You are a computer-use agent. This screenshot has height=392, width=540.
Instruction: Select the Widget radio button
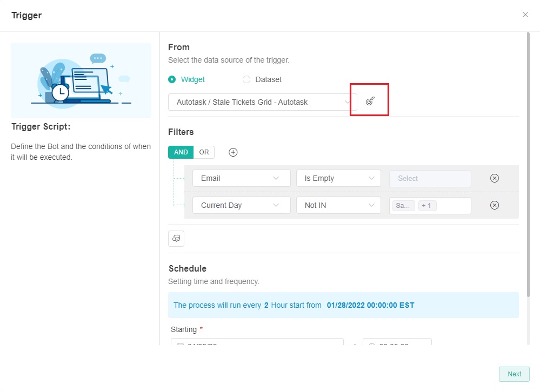[x=172, y=79]
